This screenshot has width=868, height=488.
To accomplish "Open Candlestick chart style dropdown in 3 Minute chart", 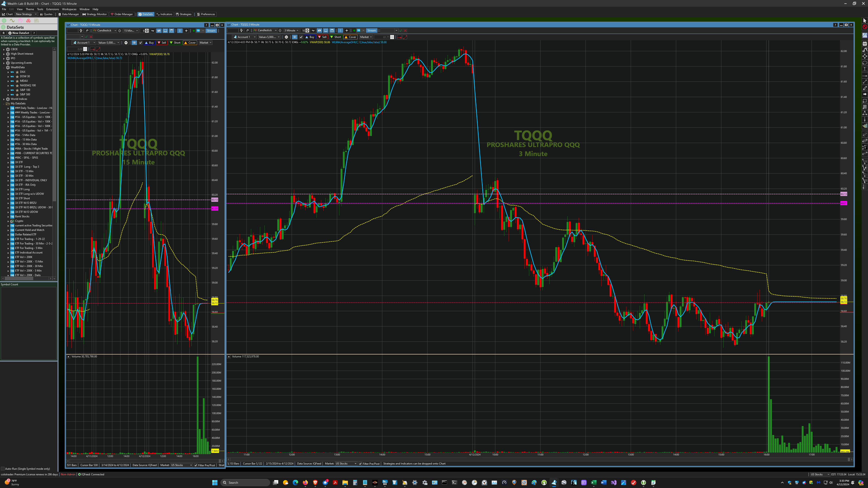I will (x=265, y=30).
